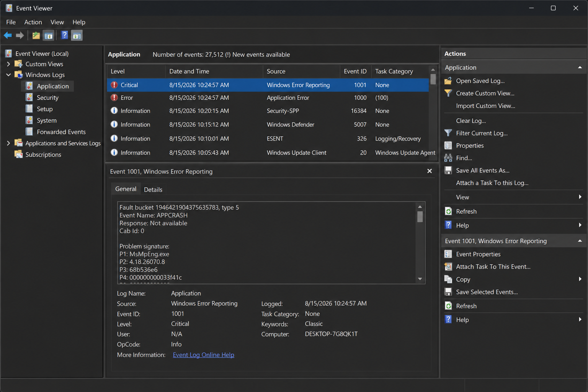Open the File menu
Viewport: 588px width, 392px height.
click(x=11, y=22)
